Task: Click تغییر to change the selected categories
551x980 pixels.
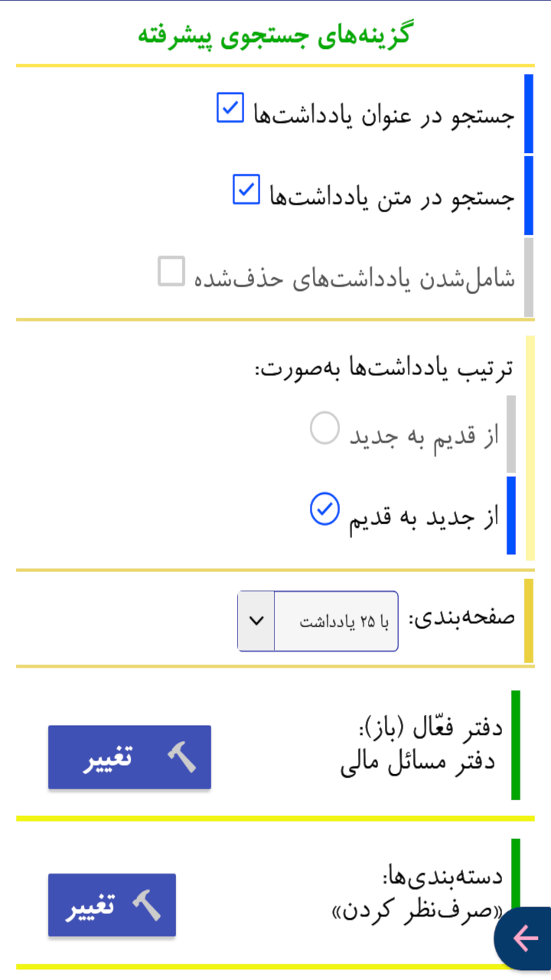Action: point(112,905)
